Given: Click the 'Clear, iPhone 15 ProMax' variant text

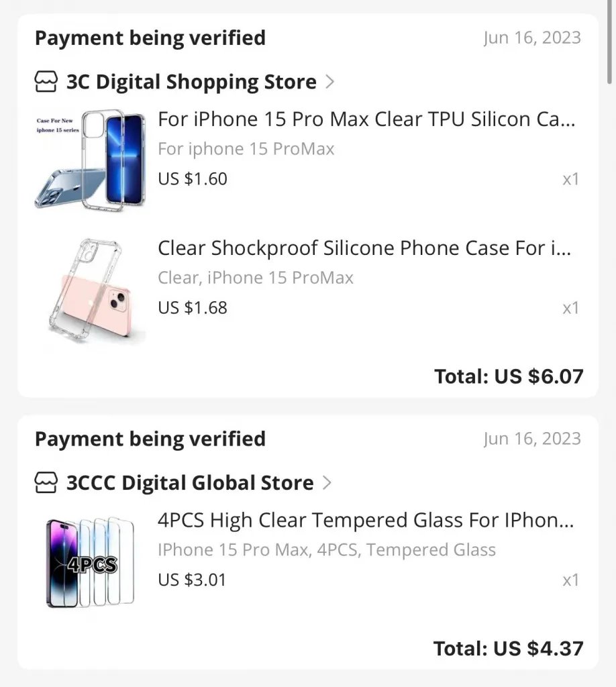Looking at the screenshot, I should pos(256,278).
